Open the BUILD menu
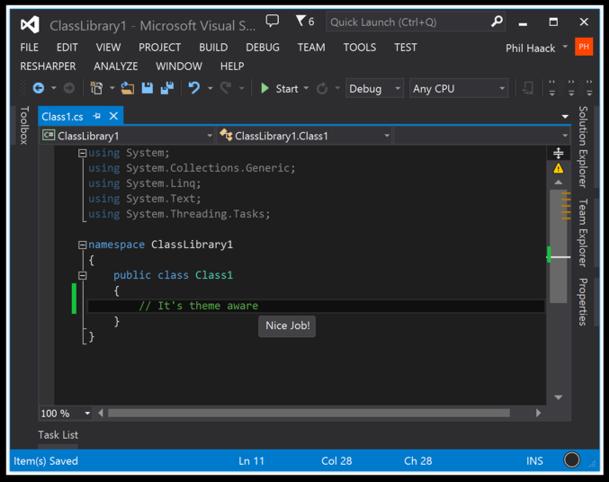 click(213, 47)
